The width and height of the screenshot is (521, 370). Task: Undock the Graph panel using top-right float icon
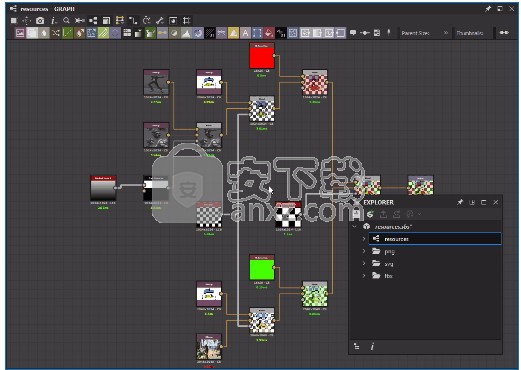tap(500, 9)
